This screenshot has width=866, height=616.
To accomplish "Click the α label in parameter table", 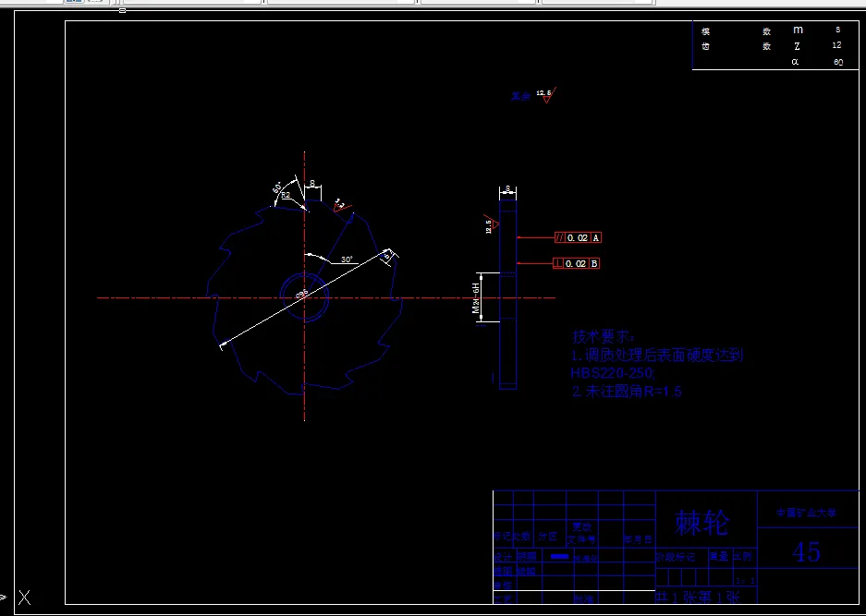I will (795, 62).
